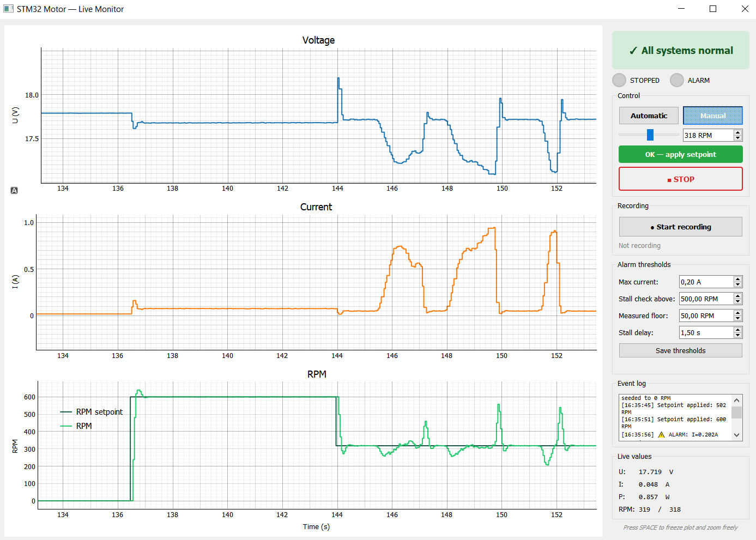Minimize the Live Monitor window

pos(681,9)
